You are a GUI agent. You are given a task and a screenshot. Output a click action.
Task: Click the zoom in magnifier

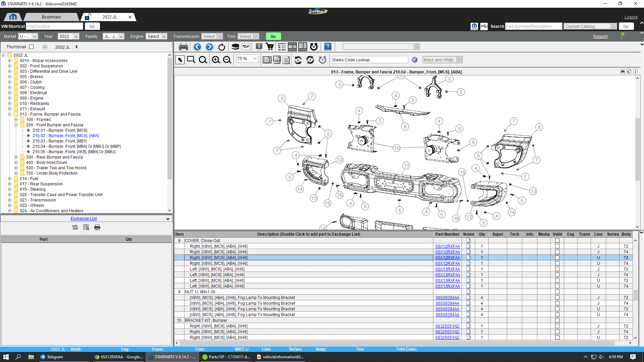coord(216,60)
